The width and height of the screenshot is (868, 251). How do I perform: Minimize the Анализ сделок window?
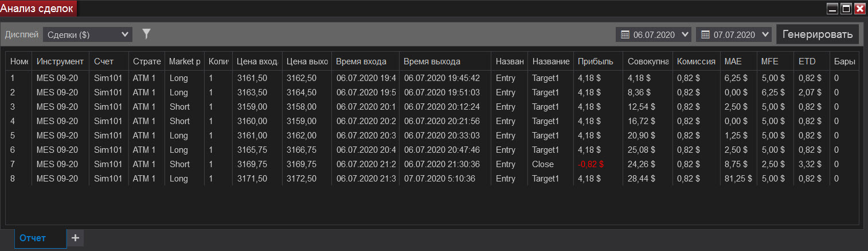tap(832, 9)
